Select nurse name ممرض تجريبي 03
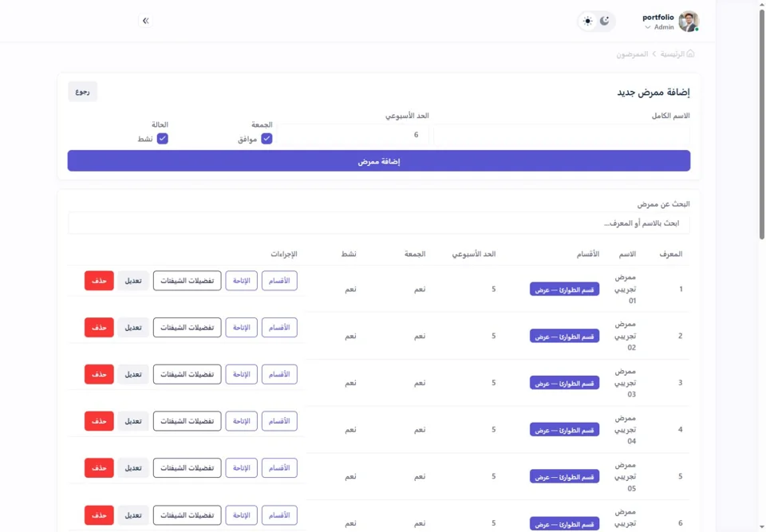 (626, 383)
